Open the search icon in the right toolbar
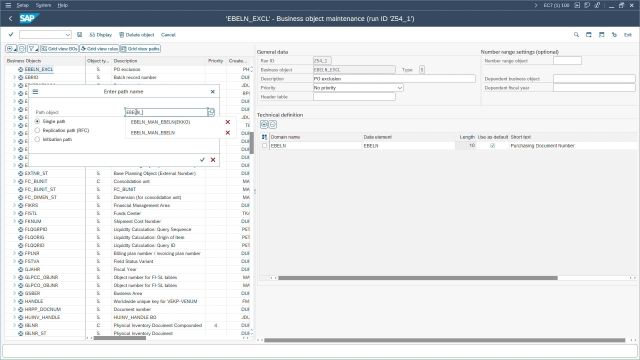Screen dimensions: 640x360 (576, 35)
